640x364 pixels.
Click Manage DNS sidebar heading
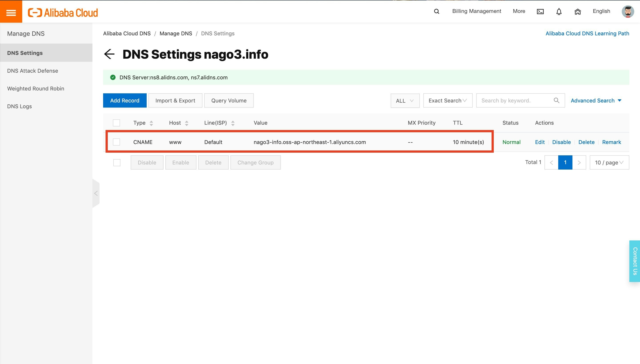[x=26, y=34]
